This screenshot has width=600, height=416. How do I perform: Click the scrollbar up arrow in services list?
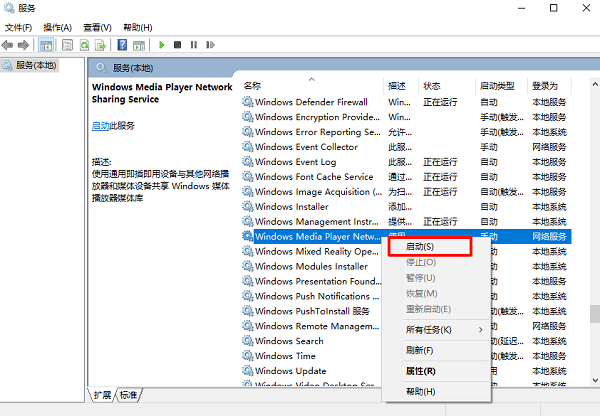tap(595, 84)
